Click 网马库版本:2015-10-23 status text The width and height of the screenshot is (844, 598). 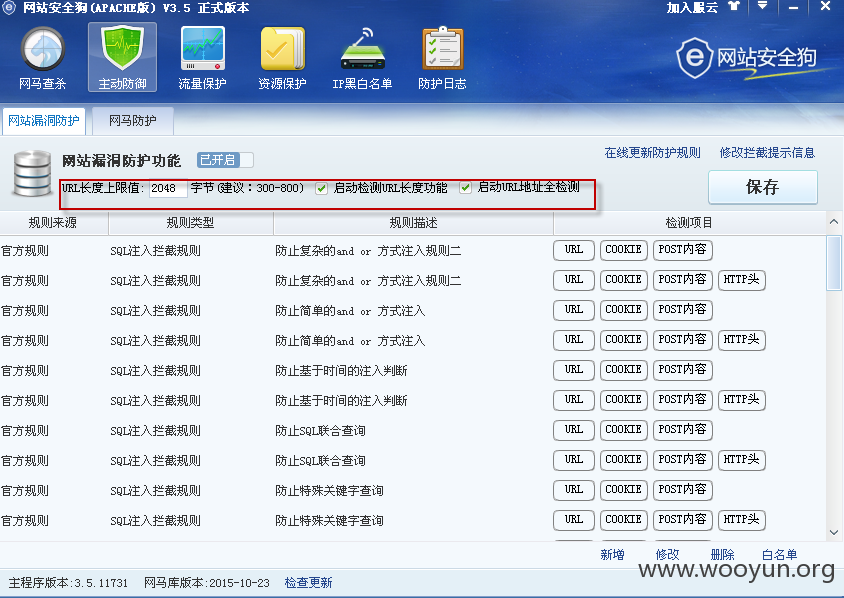point(207,583)
